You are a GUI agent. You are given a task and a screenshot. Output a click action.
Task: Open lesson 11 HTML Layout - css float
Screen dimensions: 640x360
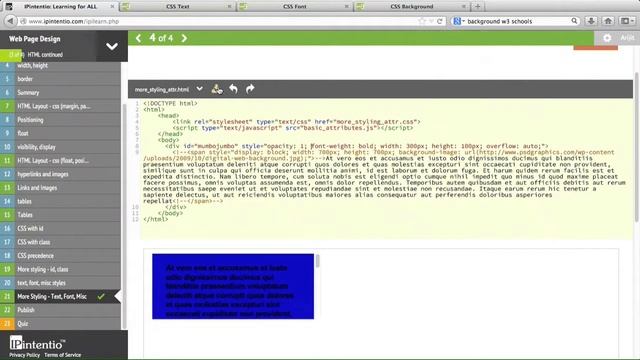(x=60, y=160)
